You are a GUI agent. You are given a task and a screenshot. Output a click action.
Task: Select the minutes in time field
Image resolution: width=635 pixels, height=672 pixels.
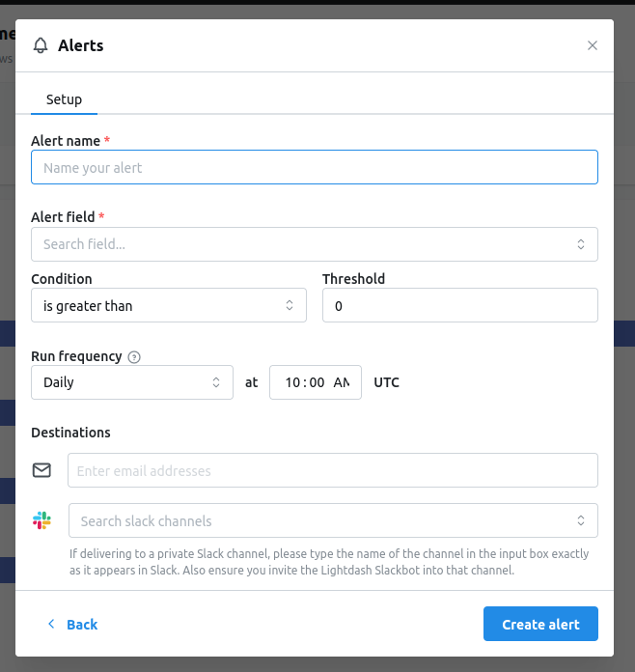[317, 382]
